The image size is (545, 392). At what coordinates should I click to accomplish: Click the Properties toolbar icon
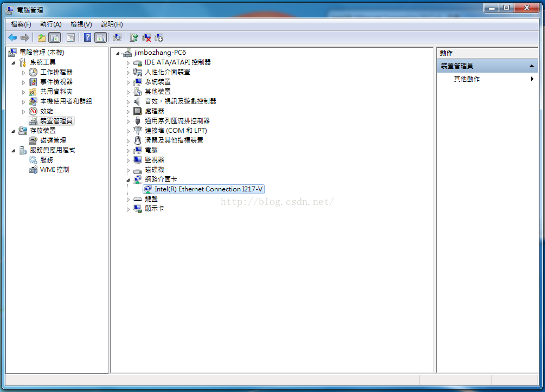click(70, 37)
